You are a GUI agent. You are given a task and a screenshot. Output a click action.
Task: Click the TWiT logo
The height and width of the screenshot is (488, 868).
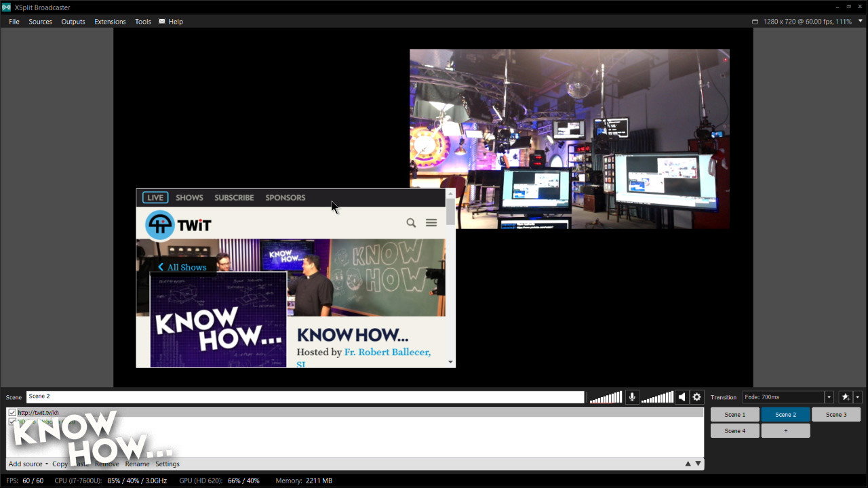(179, 225)
